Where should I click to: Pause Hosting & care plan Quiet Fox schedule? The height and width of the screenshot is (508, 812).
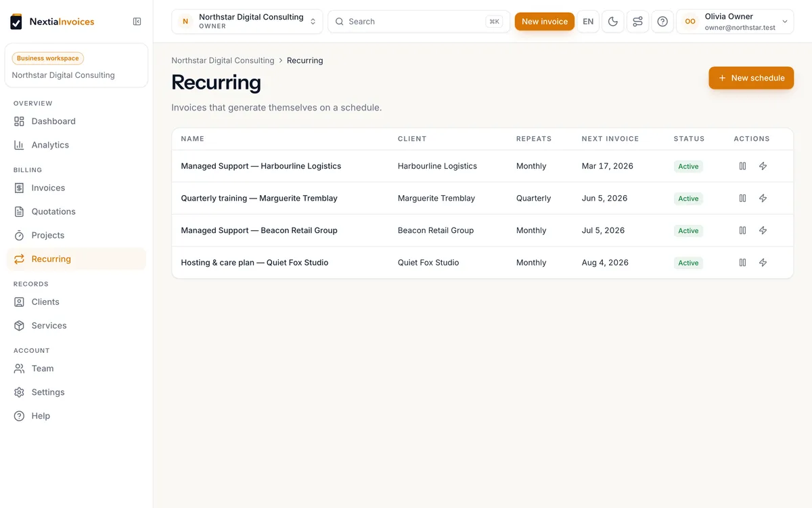(742, 263)
